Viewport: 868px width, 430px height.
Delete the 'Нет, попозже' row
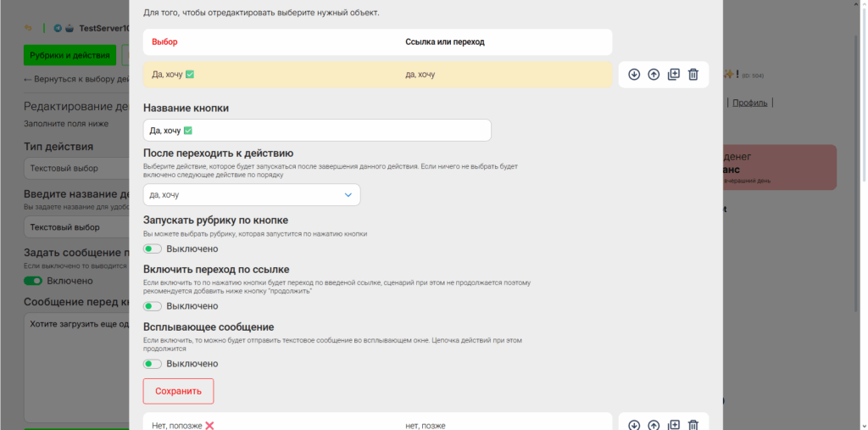point(693,425)
